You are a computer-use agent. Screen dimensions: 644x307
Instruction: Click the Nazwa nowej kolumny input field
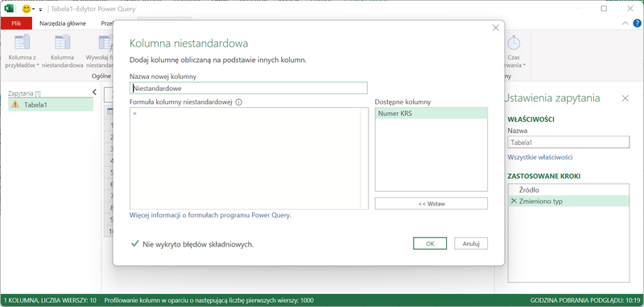tap(249, 88)
